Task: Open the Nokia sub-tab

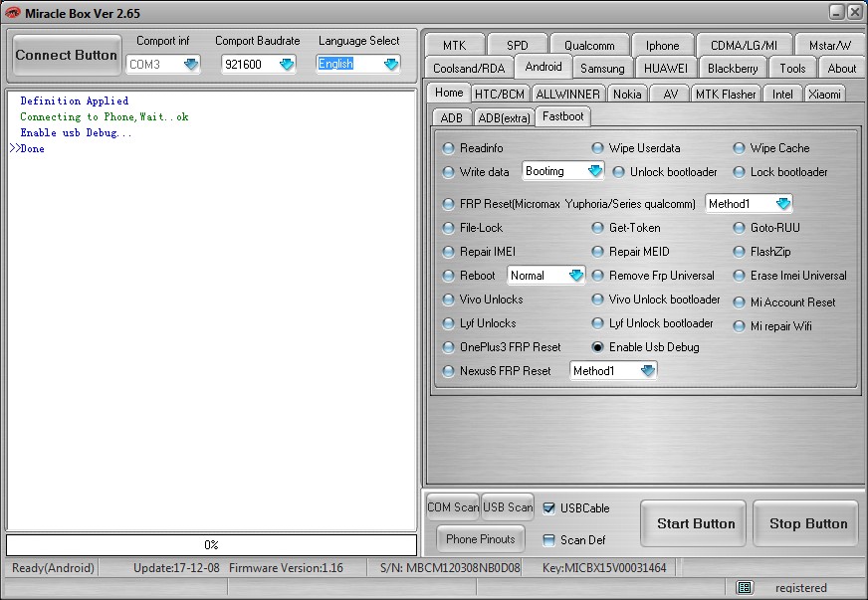Action: pyautogui.click(x=627, y=94)
